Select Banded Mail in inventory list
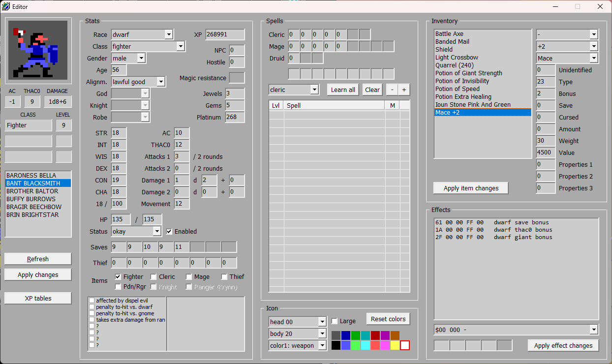 [x=483, y=42]
